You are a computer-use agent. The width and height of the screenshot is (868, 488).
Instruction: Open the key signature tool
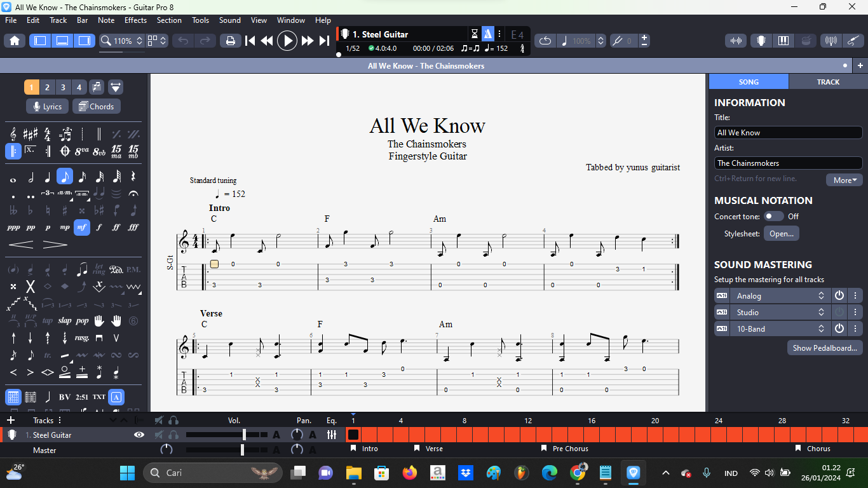coord(30,134)
